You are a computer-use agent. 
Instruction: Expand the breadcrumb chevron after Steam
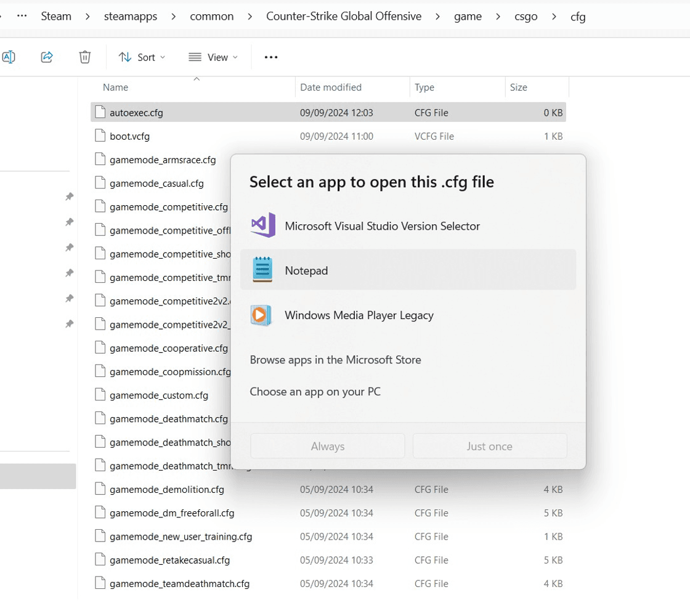[88, 17]
